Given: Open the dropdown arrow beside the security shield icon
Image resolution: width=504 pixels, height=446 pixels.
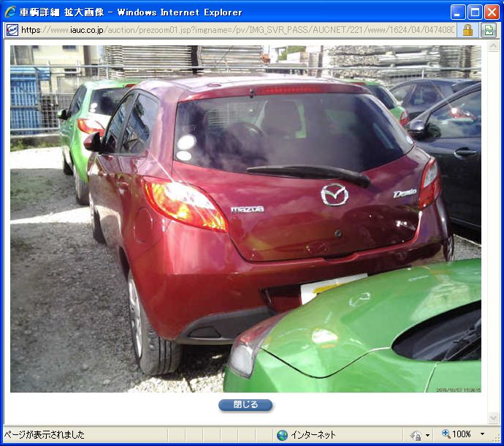Looking at the screenshot, I should point(427,435).
